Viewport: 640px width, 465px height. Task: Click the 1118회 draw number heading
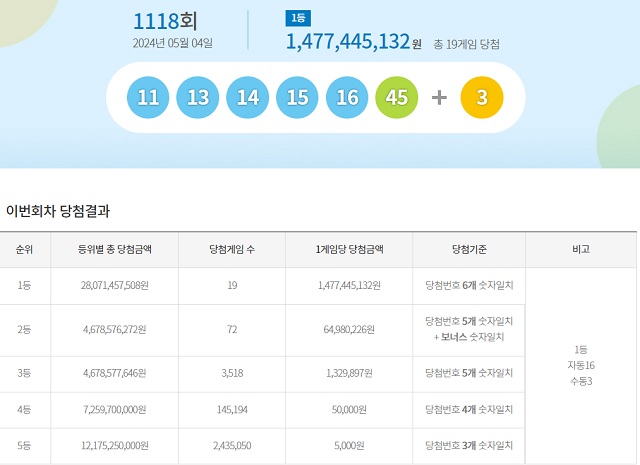pos(165,21)
